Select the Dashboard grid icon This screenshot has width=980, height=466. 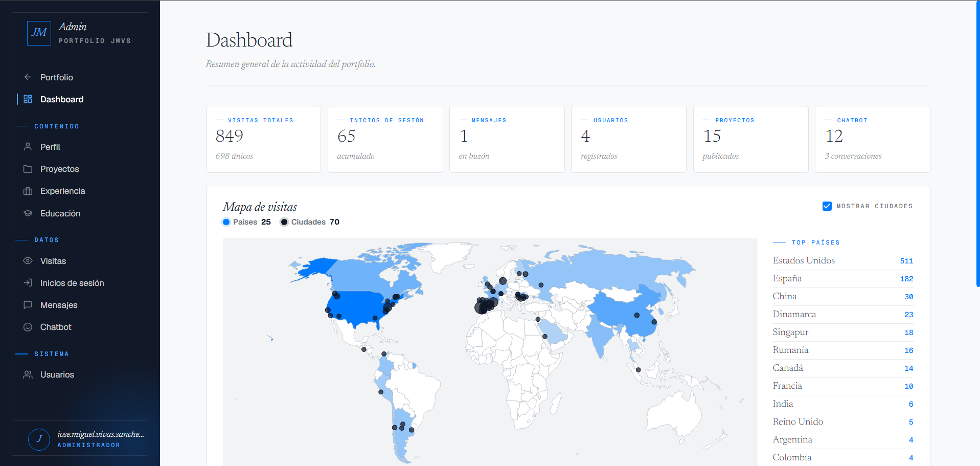click(28, 99)
